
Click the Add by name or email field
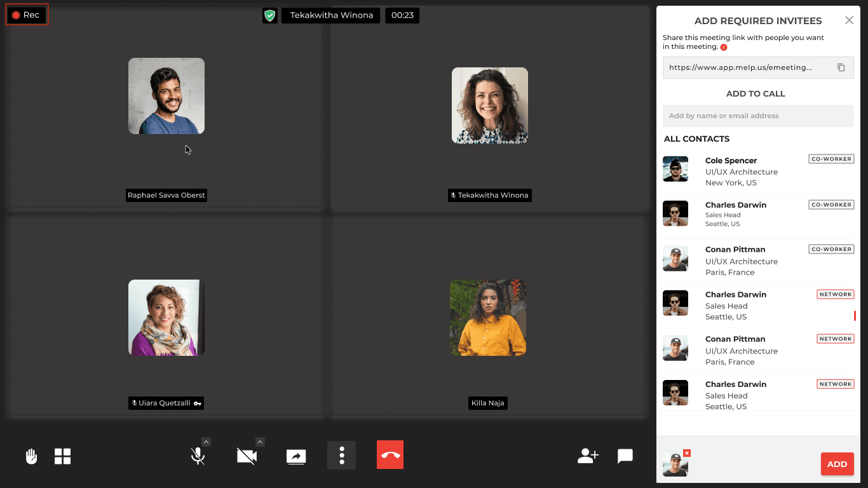[757, 116]
